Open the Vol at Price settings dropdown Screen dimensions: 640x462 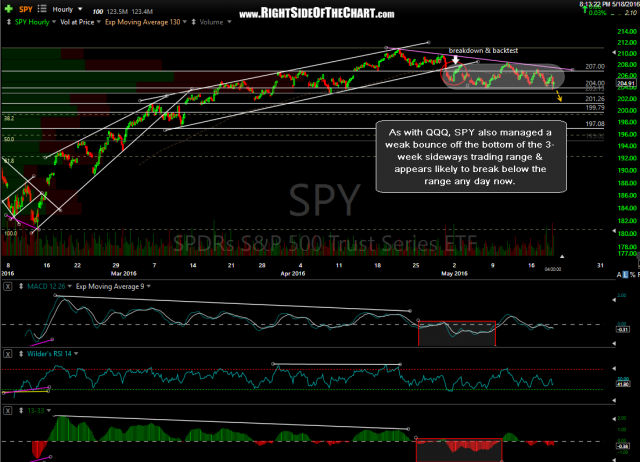tap(98, 22)
